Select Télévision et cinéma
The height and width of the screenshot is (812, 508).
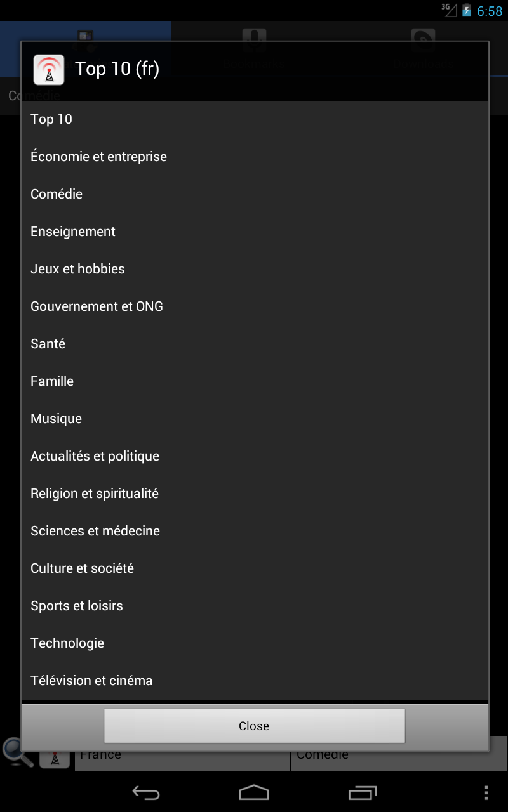[255, 681]
